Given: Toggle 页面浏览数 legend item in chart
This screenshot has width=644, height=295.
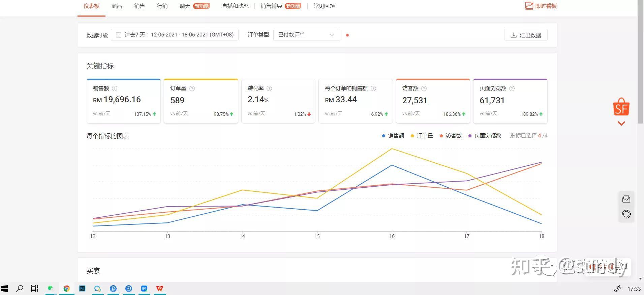Looking at the screenshot, I should coord(485,136).
